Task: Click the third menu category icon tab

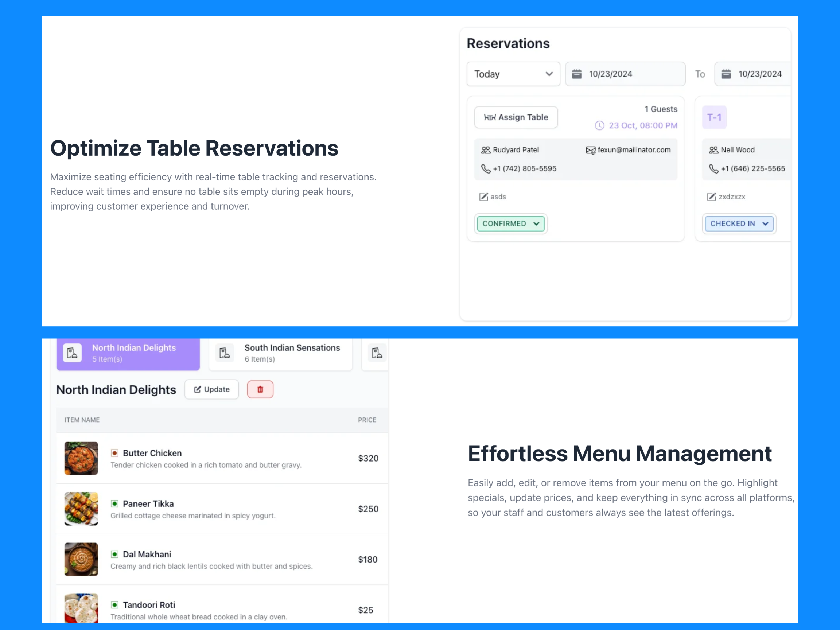Action: (x=377, y=353)
